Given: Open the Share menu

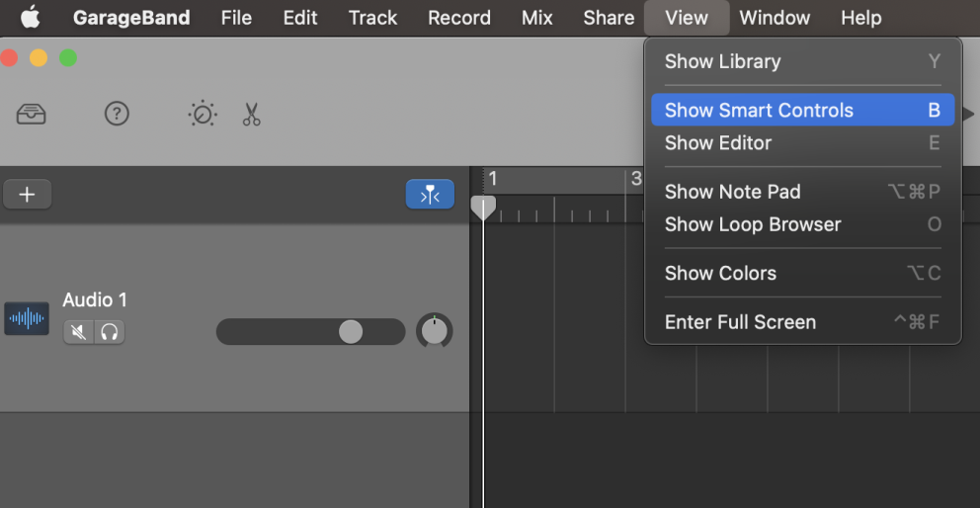Looking at the screenshot, I should point(609,18).
